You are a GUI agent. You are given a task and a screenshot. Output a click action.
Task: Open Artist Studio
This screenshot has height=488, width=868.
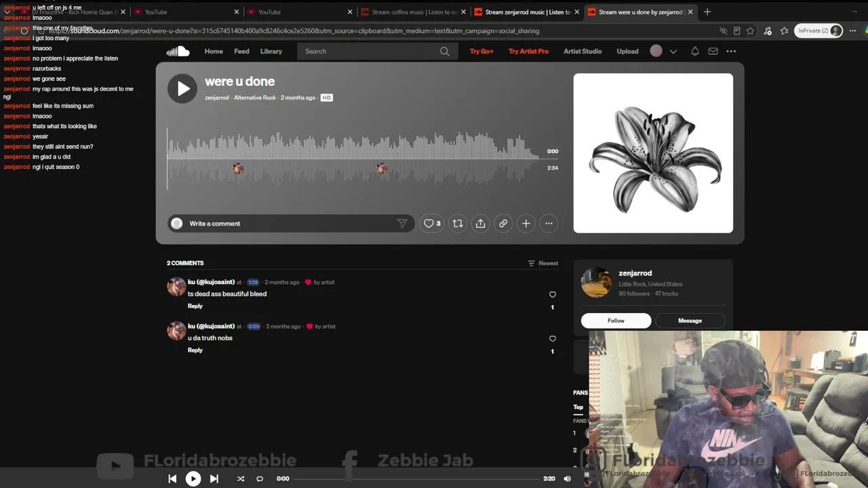[x=583, y=52]
